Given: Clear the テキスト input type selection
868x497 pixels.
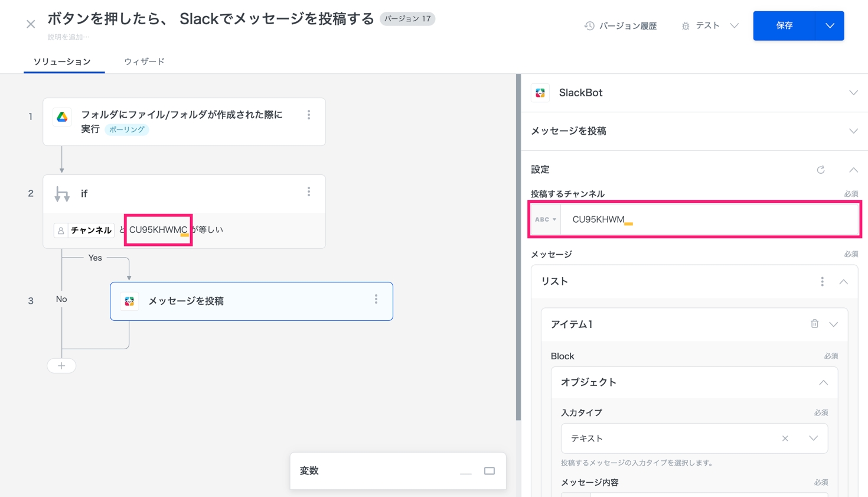Looking at the screenshot, I should [x=785, y=438].
